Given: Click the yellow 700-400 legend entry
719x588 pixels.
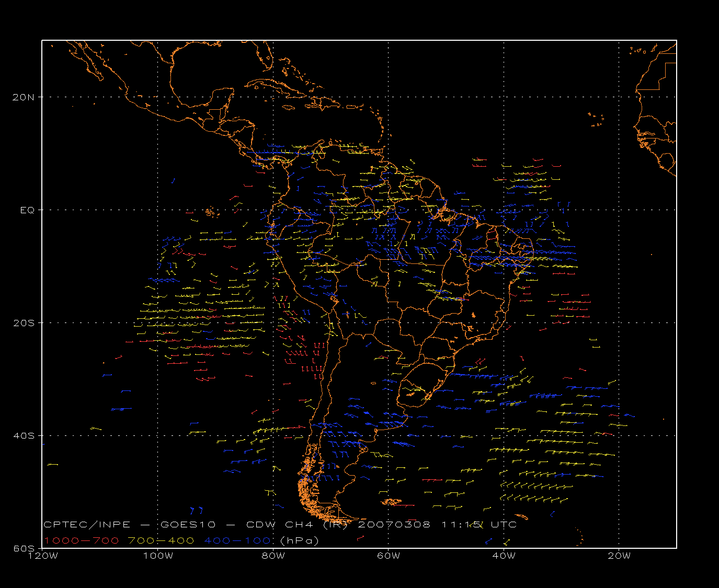Looking at the screenshot, I should click(161, 540).
